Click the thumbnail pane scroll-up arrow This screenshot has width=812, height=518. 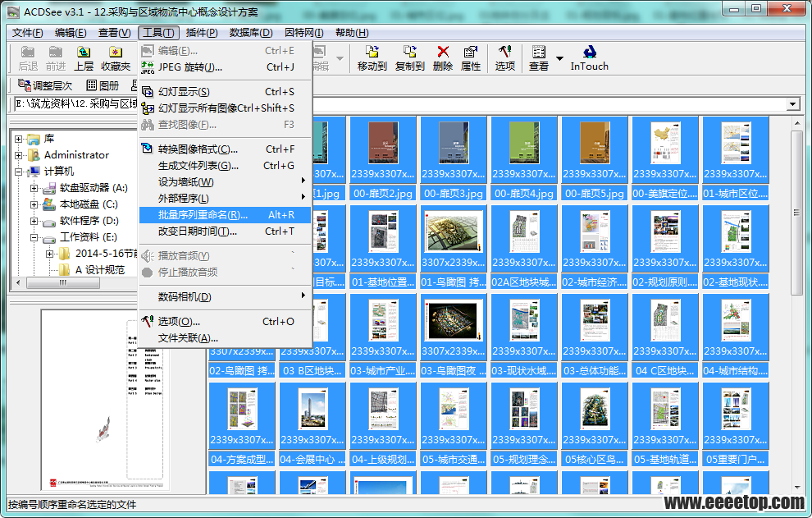(797, 123)
